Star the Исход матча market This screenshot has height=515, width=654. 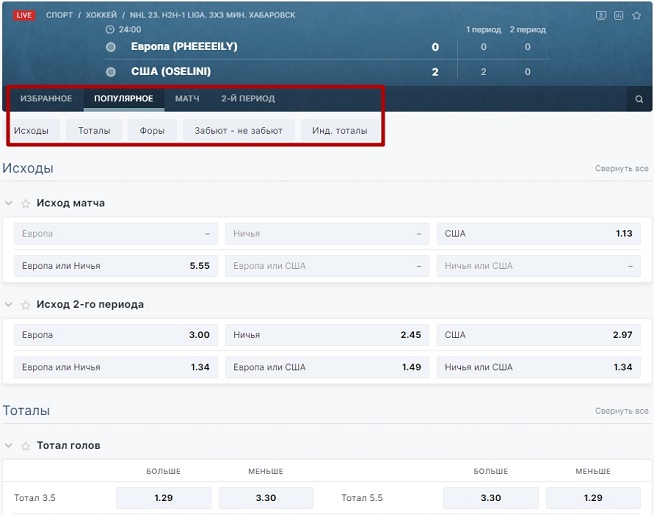click(26, 203)
